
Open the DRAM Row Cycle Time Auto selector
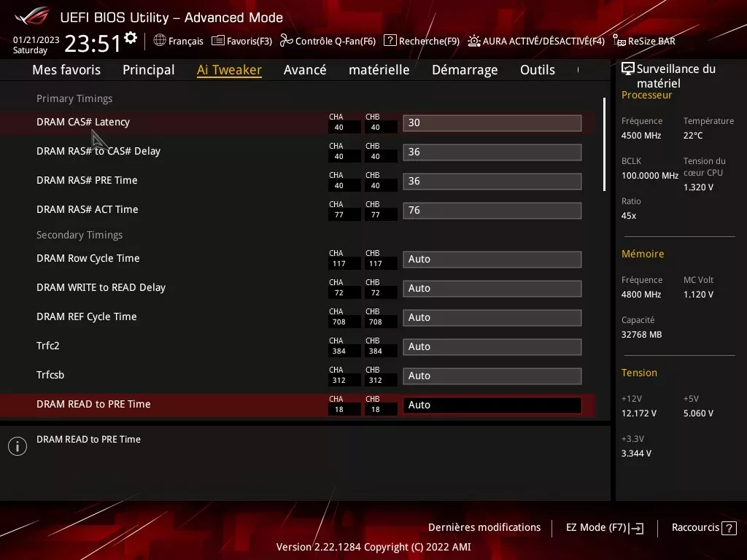click(x=492, y=259)
